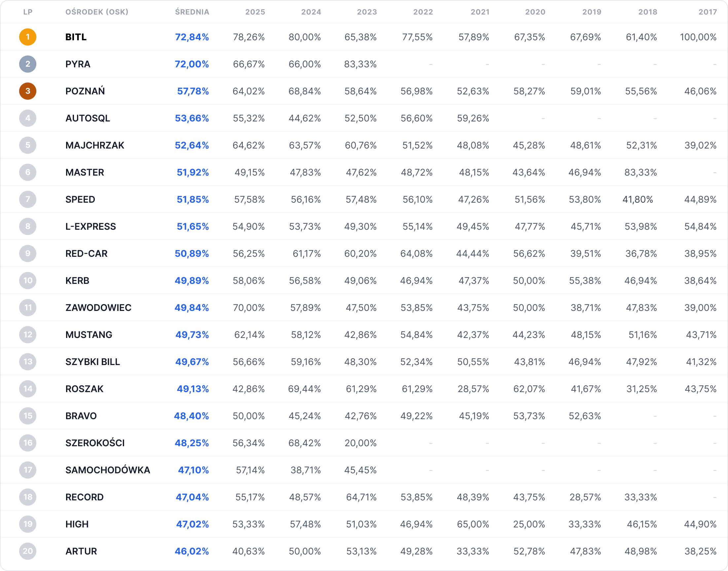Screen dimensions: 728x571
Task: Click the rank 7 badge for SPEED
Action: [28, 199]
